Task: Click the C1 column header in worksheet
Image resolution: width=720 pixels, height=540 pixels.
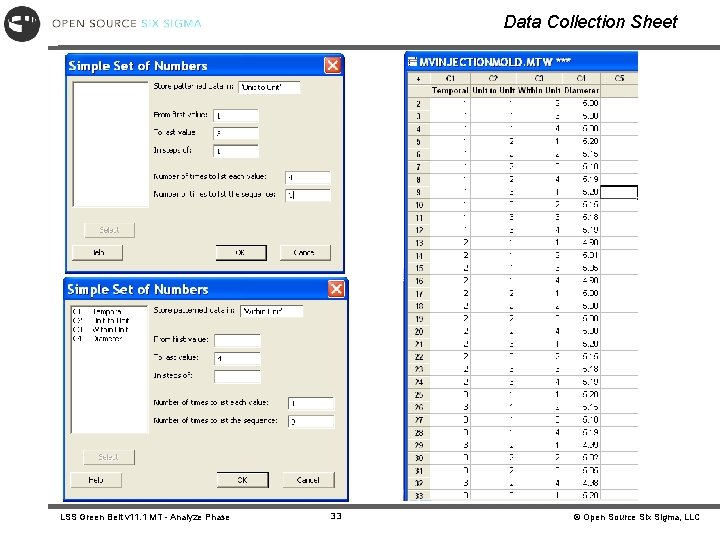Action: [x=450, y=79]
